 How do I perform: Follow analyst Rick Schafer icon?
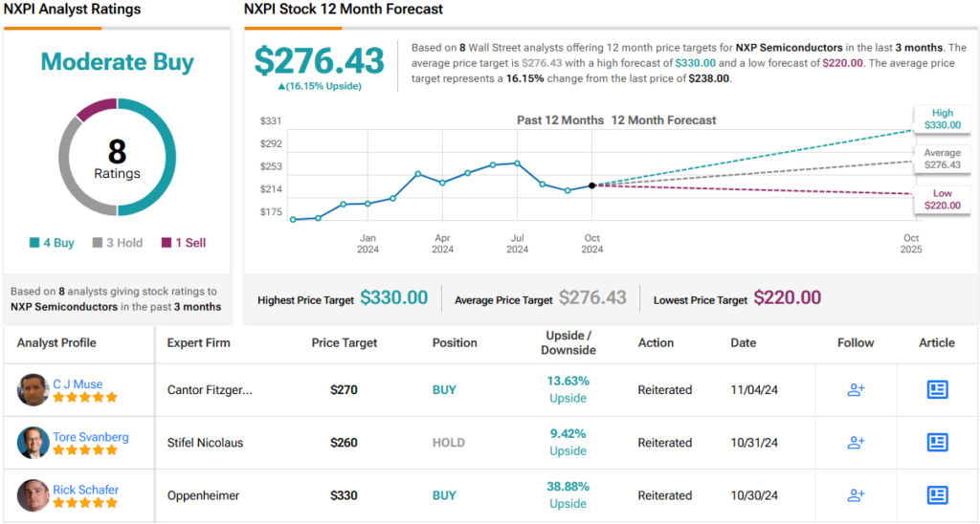(x=856, y=495)
